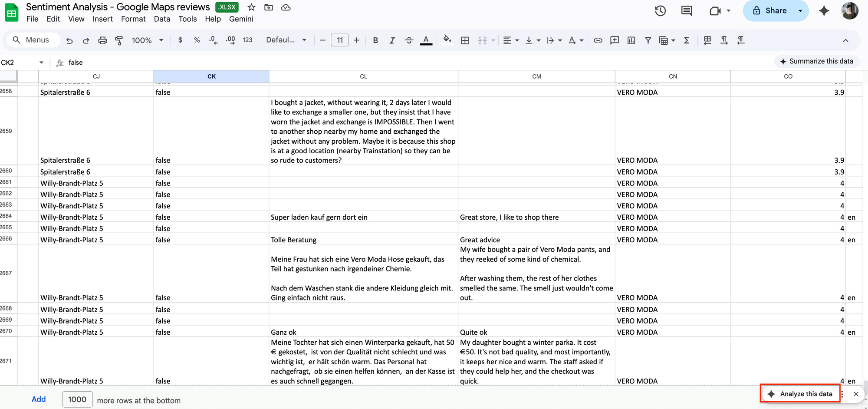Screen dimensions: 868x409
Task: Format as percent icon
Action: pos(197,40)
